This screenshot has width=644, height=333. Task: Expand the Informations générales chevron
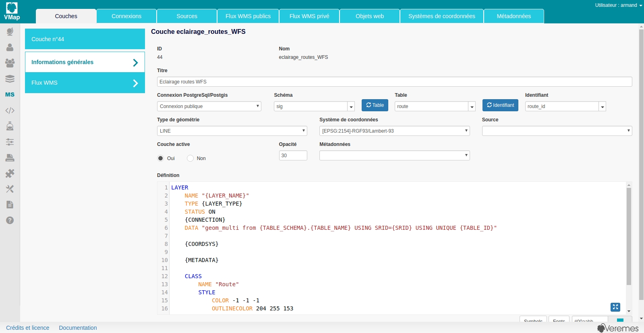(x=136, y=62)
